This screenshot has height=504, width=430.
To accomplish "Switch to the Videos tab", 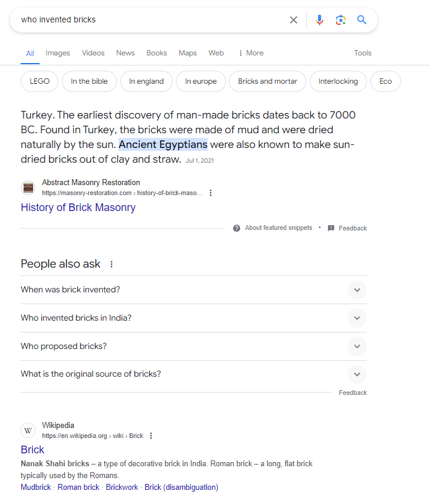I will pos(93,53).
